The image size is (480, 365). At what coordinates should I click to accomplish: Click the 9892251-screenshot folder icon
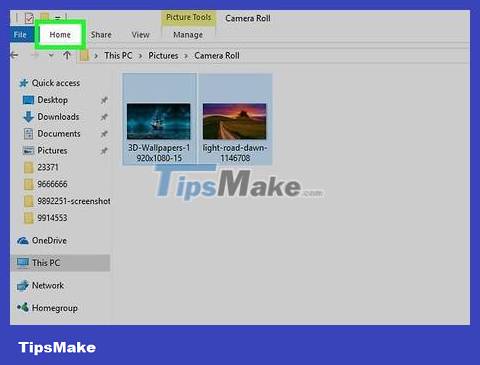point(29,201)
